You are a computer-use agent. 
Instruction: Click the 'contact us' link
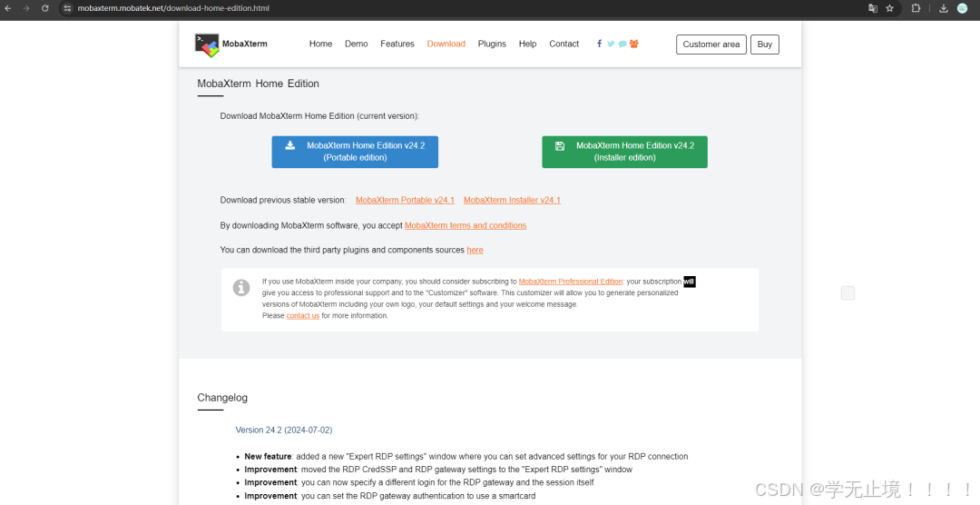click(x=302, y=315)
